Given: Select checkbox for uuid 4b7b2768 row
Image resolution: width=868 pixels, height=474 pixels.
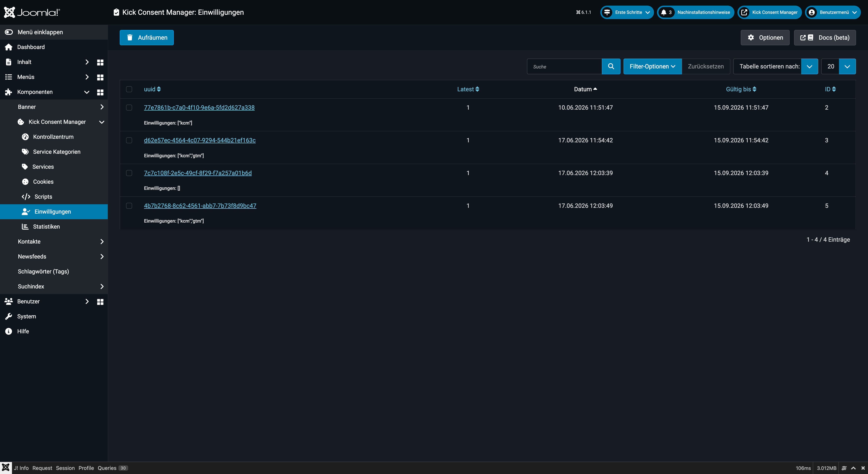Looking at the screenshot, I should click(129, 206).
